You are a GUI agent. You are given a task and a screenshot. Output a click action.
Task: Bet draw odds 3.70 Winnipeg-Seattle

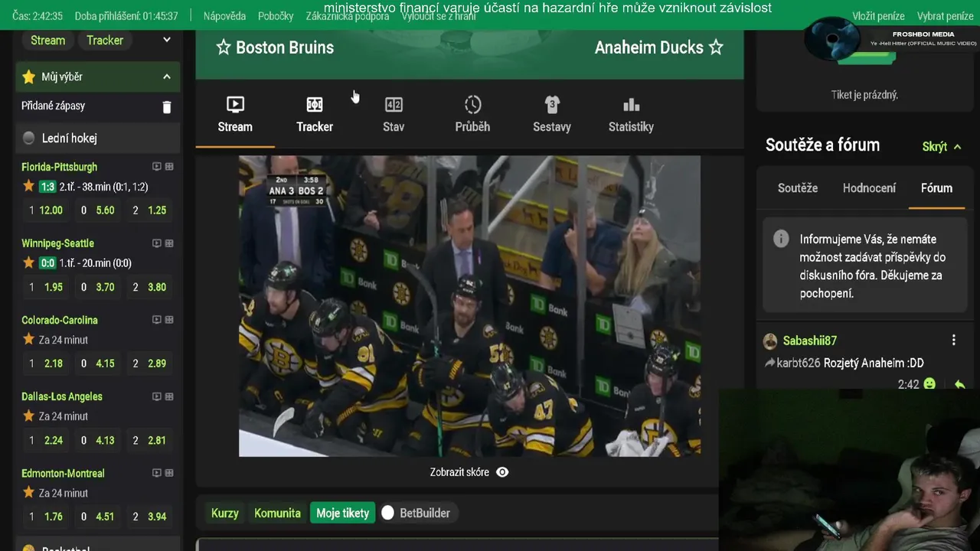98,287
